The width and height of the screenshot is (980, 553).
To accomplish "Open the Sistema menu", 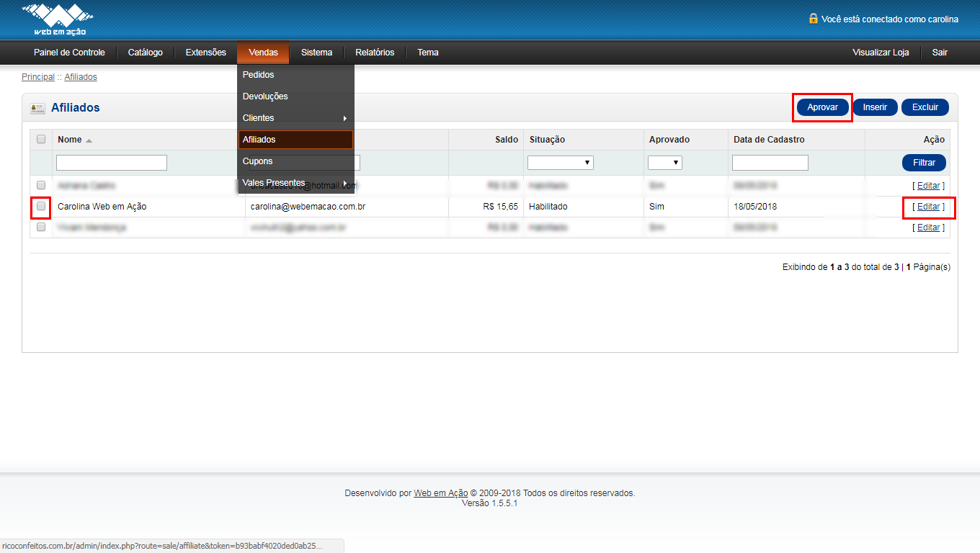I will pyautogui.click(x=317, y=53).
